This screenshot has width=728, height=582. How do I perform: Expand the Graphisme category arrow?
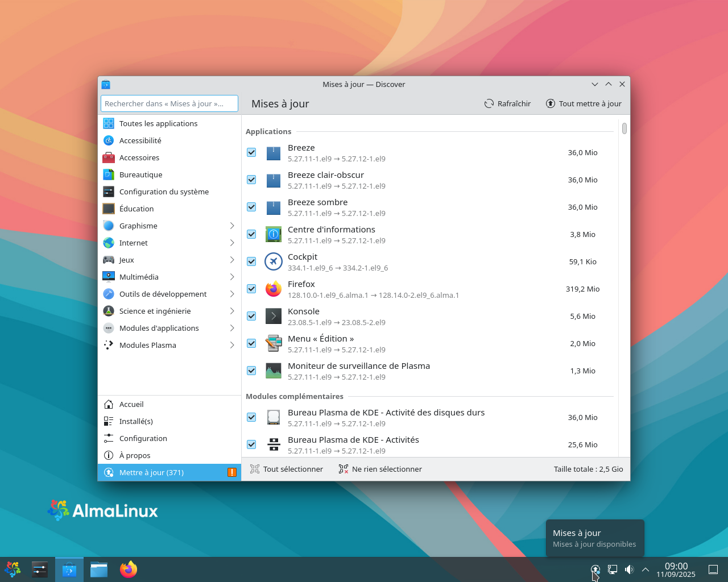coord(232,226)
